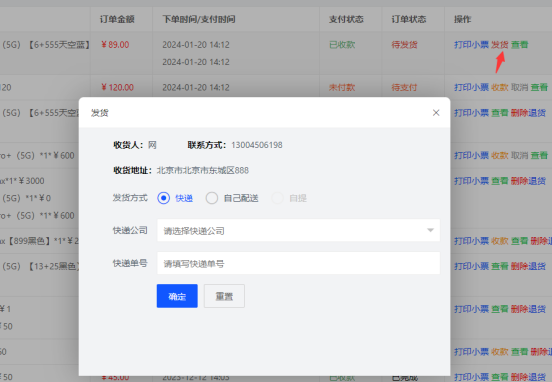Choose the 自己配送 radio option
The height and width of the screenshot is (382, 552).
pyautogui.click(x=212, y=198)
